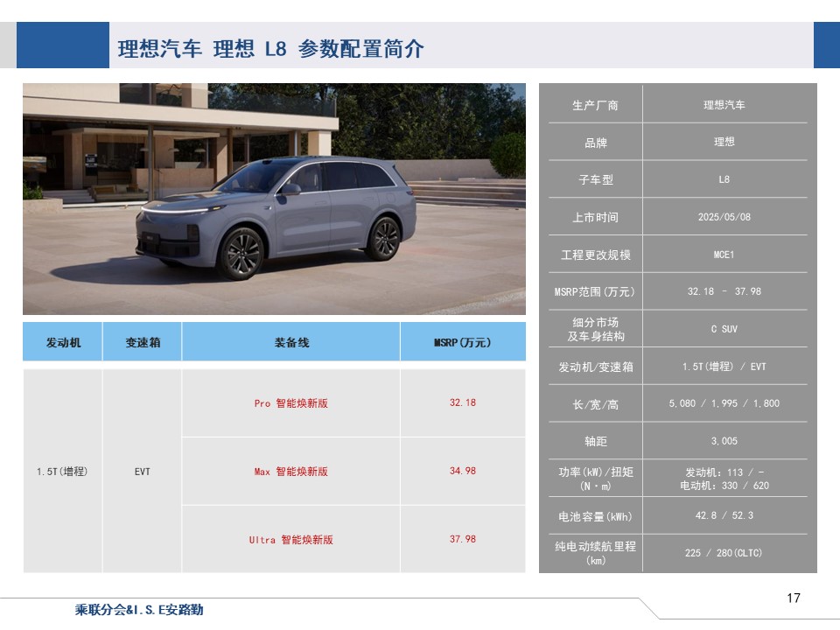Select the red price "34.98" for Max trim

point(463,471)
